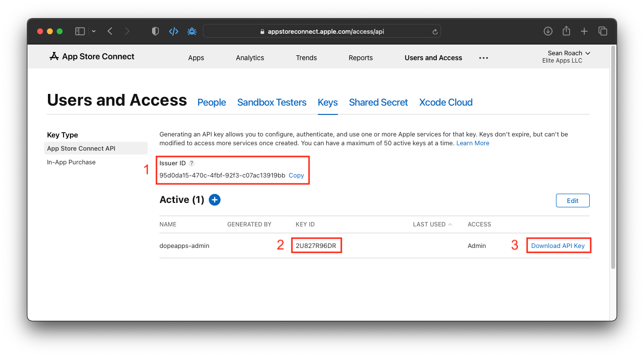Close the Safari window
The height and width of the screenshot is (357, 644).
(x=40, y=31)
